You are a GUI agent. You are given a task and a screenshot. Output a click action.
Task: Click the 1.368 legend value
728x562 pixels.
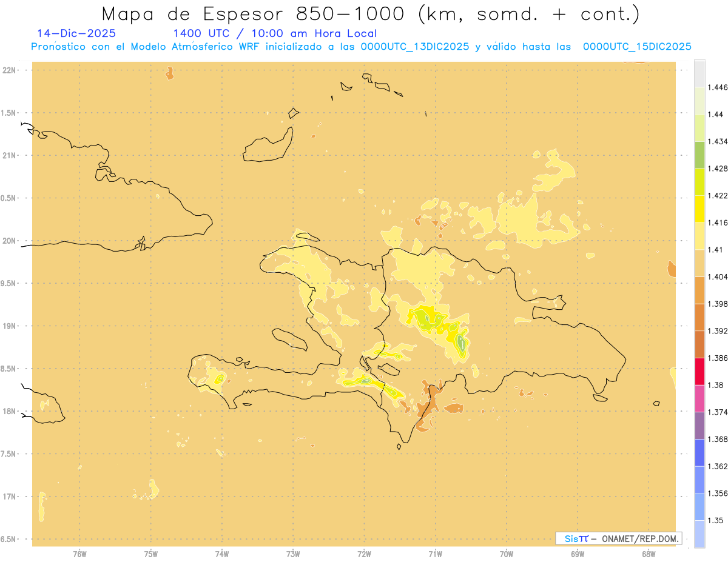718,439
